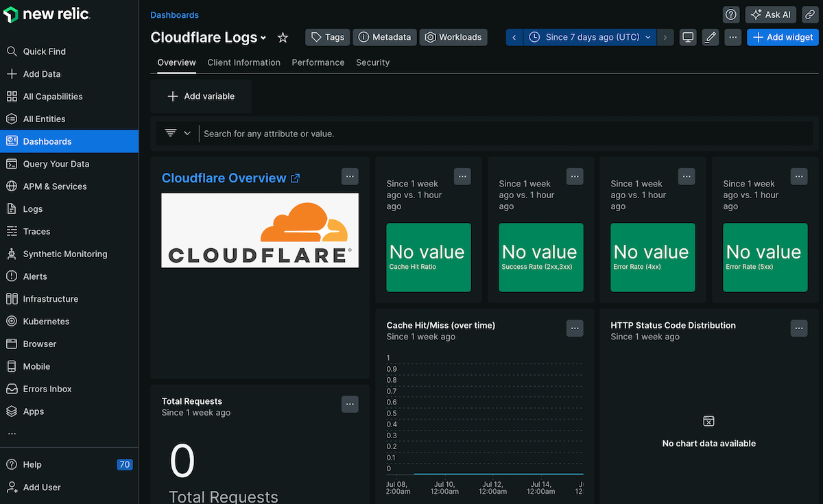Image resolution: width=823 pixels, height=504 pixels.
Task: Click the 70 notifications badge
Action: tap(124, 464)
